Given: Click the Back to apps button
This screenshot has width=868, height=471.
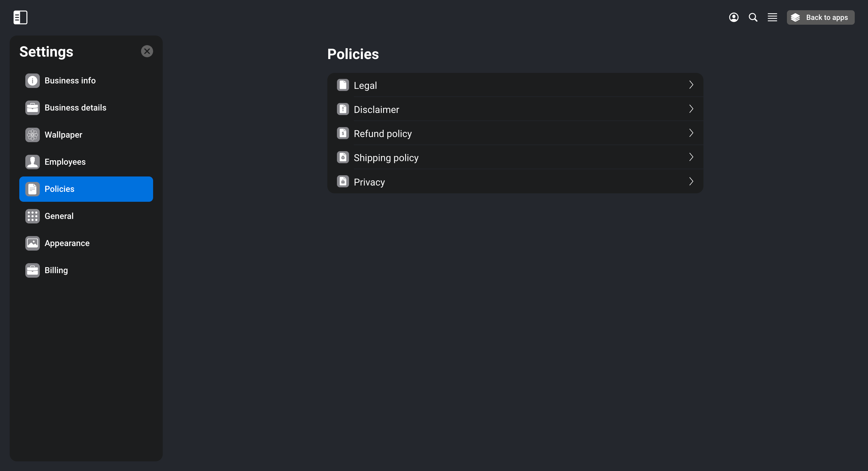Looking at the screenshot, I should [820, 17].
